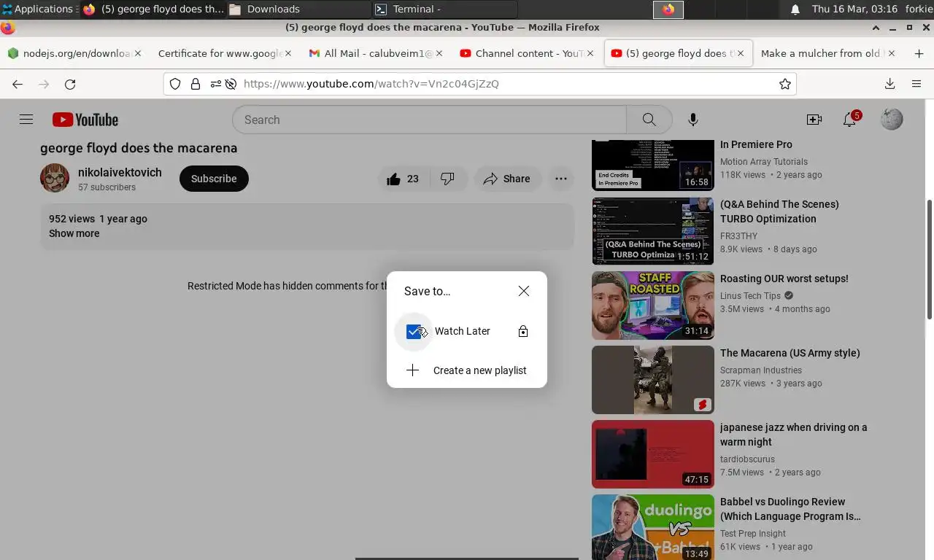Click tracking protection shield icon
934x560 pixels.
point(175,84)
